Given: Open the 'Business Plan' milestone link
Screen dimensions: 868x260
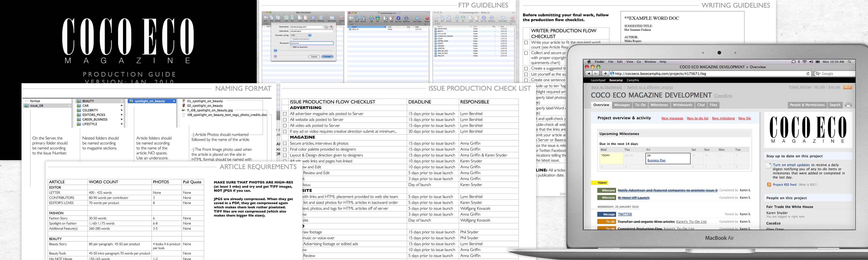Looking at the screenshot, I should [x=656, y=160].
